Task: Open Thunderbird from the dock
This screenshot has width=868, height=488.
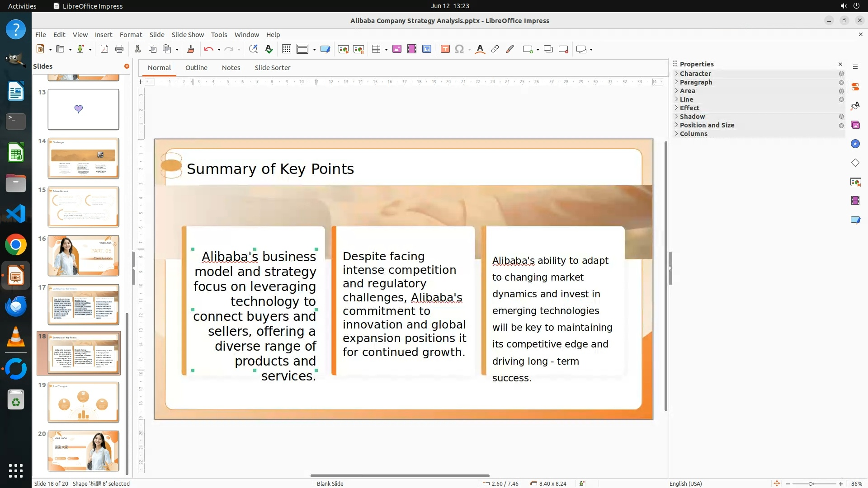Action: tap(16, 307)
